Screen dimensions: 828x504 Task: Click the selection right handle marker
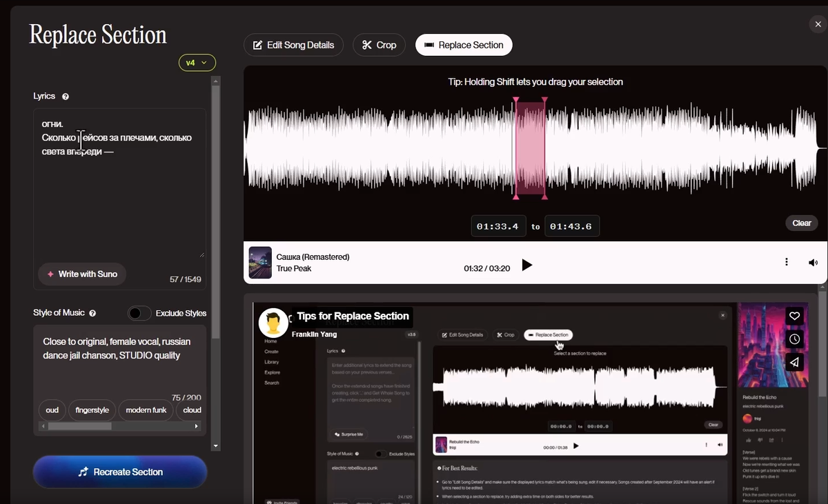point(545,101)
